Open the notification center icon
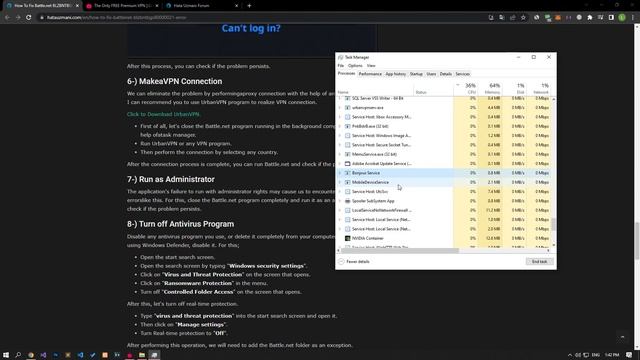The height and width of the screenshot is (360, 640). (x=629, y=355)
